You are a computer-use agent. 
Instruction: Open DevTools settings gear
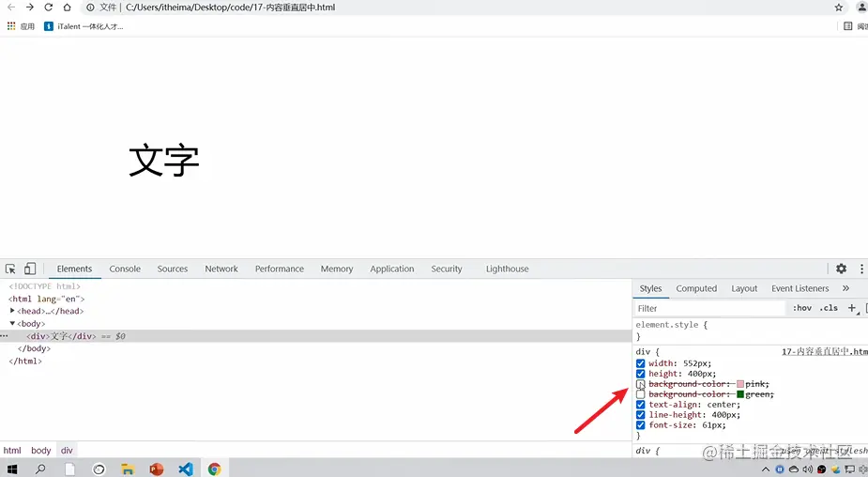tap(841, 269)
